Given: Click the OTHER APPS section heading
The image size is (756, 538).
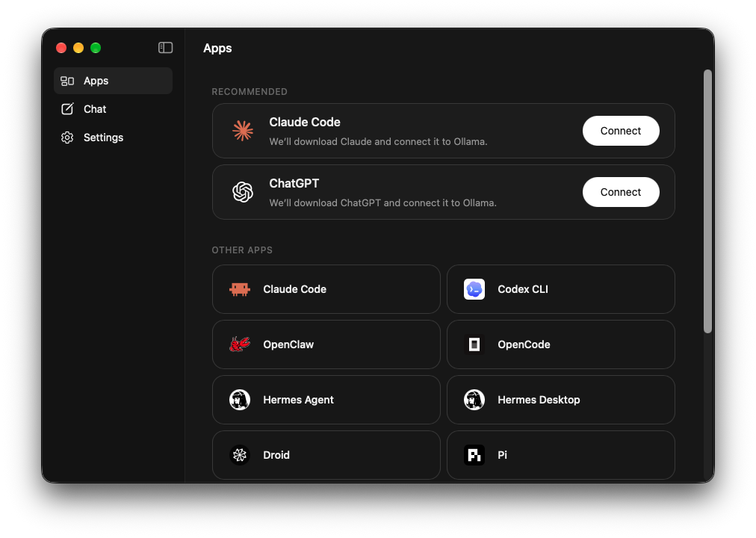Looking at the screenshot, I should pos(242,250).
